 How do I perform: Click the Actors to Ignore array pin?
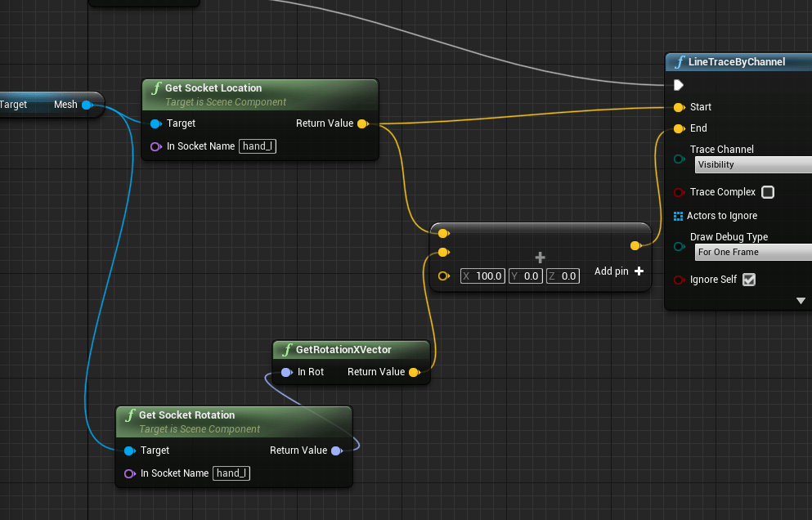[x=679, y=216]
